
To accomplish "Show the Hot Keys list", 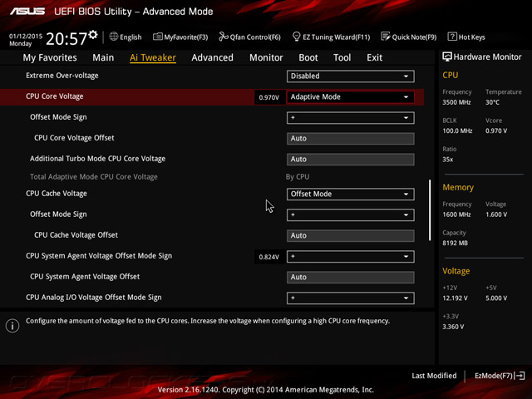I will tap(466, 37).
